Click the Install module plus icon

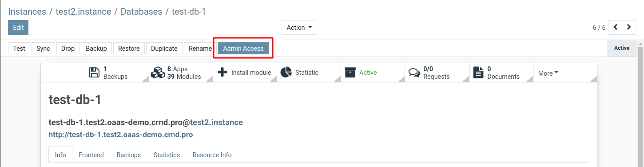[223, 73]
